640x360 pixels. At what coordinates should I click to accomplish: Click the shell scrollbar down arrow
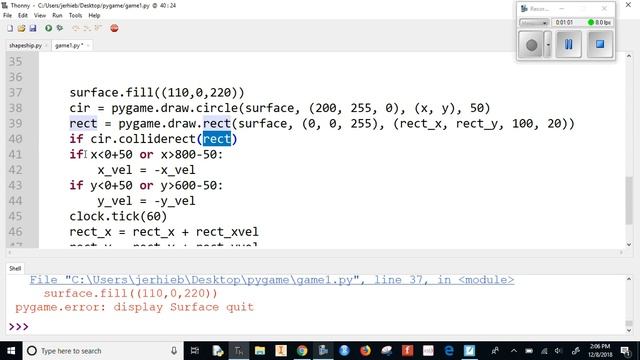(x=629, y=331)
